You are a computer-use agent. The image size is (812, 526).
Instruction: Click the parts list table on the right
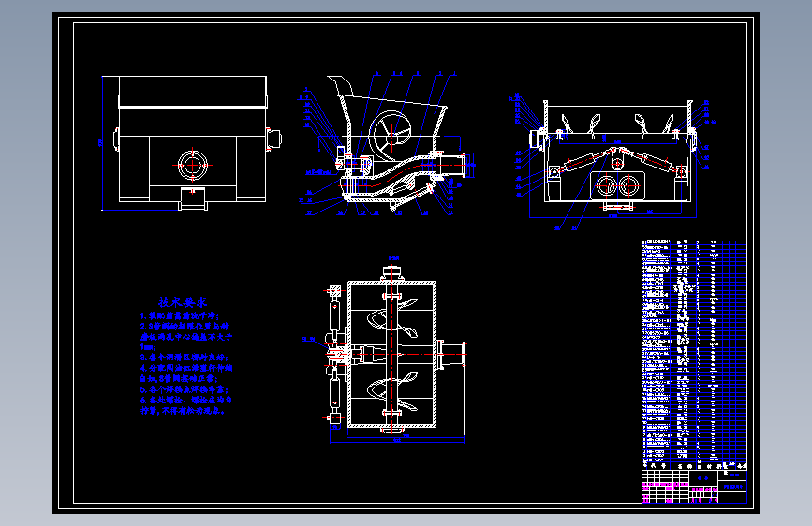point(694,355)
